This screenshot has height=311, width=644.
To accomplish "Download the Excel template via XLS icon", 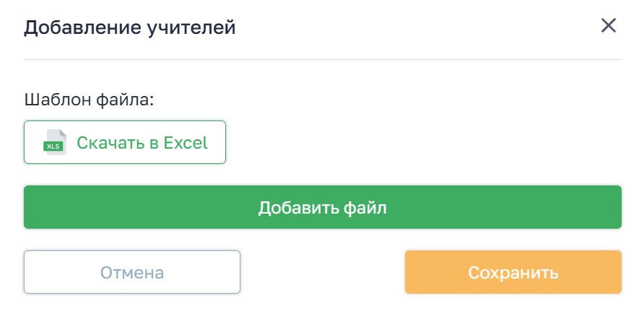I will (55, 142).
